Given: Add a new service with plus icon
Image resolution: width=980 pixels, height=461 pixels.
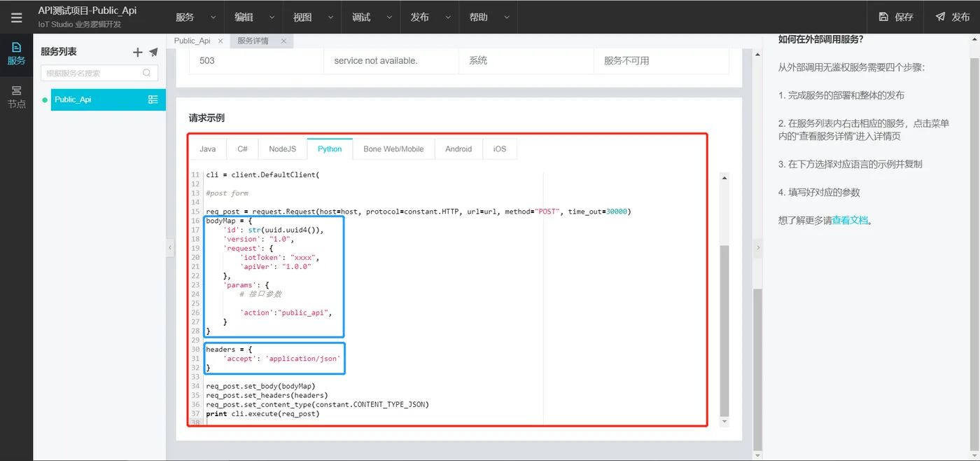Looking at the screenshot, I should (137, 52).
